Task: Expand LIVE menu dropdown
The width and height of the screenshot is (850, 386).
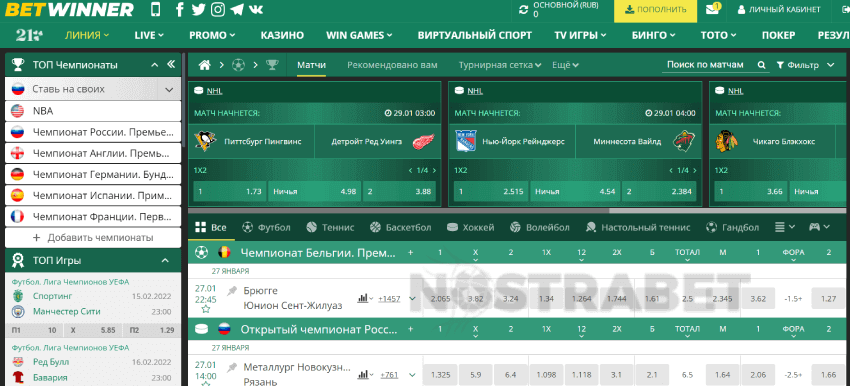Action: point(149,35)
